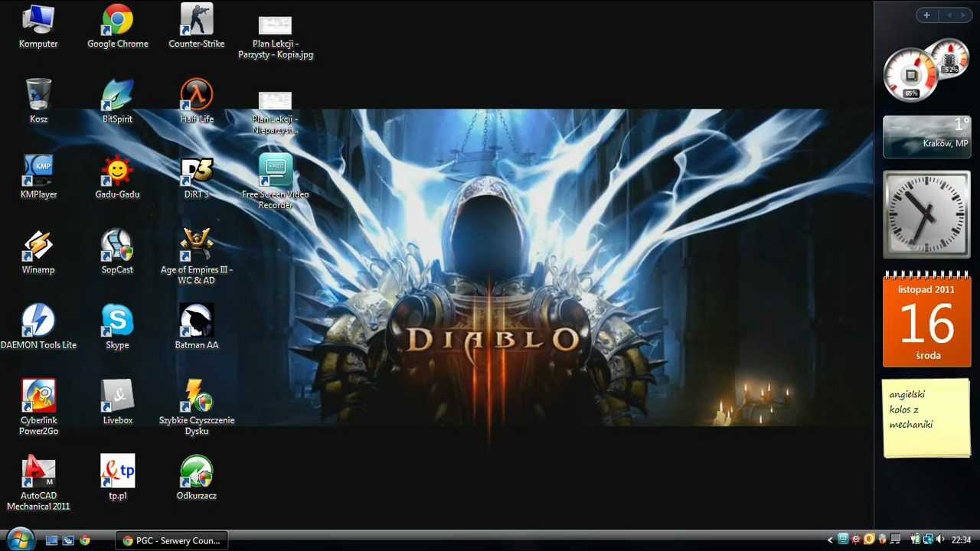Open the volume speaker tray icon
The image size is (980, 551).
tap(939, 540)
